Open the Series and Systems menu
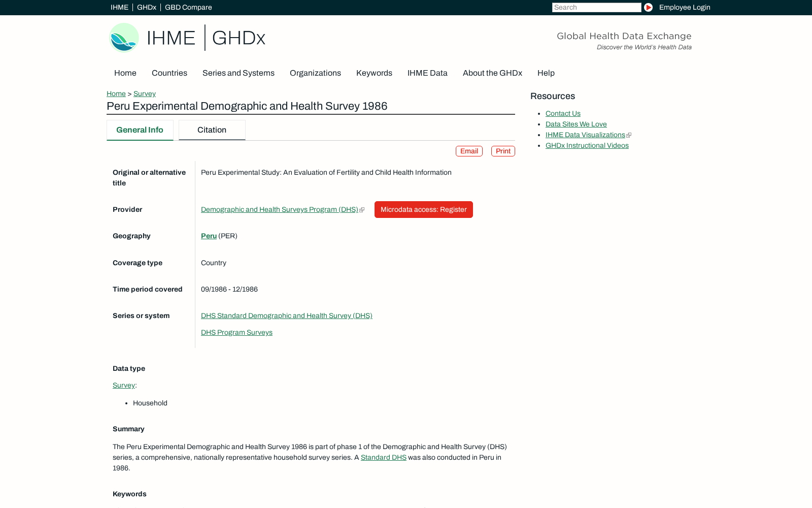Image resolution: width=812 pixels, height=508 pixels. [x=239, y=73]
